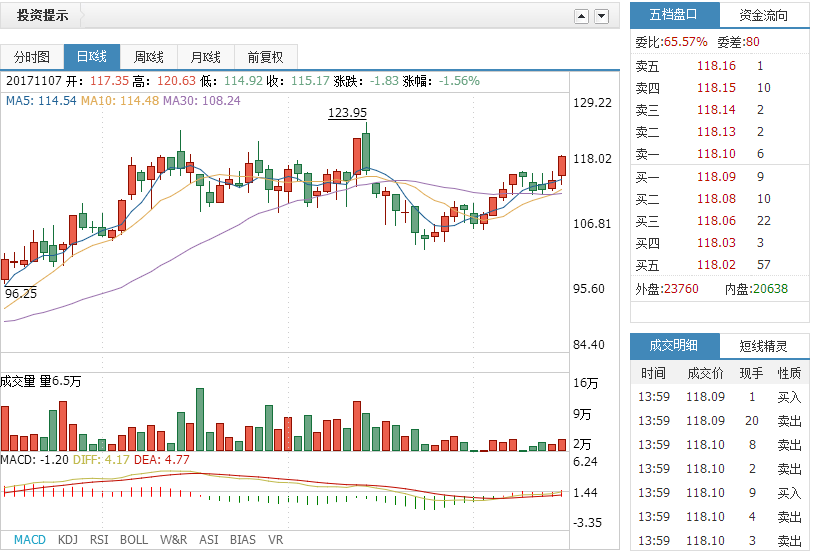The height and width of the screenshot is (553, 814).
Task: Choose the W&R indicator
Action: pyautogui.click(x=173, y=540)
